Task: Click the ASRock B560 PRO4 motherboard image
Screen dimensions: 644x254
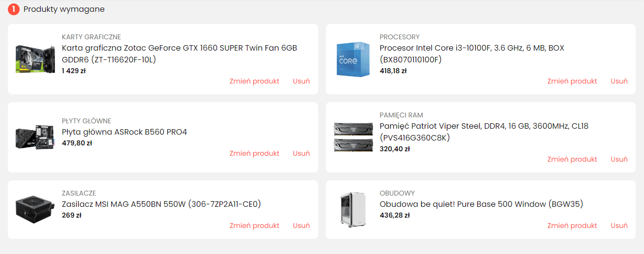Action: click(35, 137)
